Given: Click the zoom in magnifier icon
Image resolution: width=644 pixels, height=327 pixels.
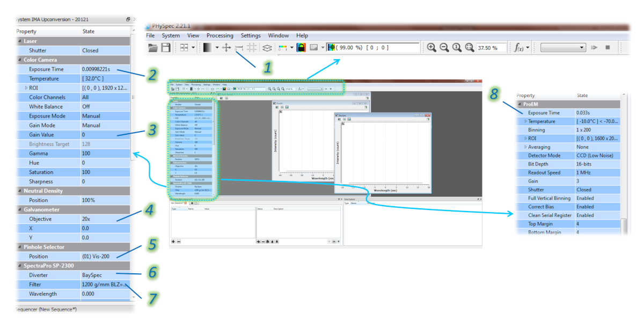Looking at the screenshot, I should [x=431, y=48].
